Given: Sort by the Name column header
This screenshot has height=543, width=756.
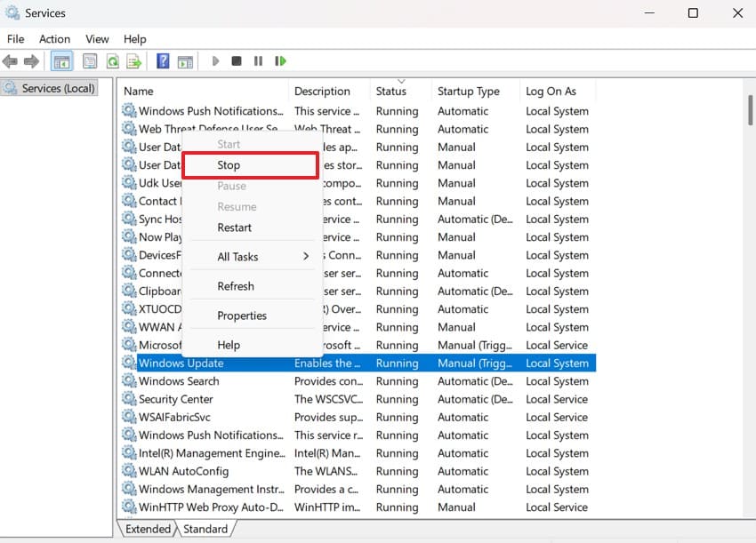Looking at the screenshot, I should click(139, 91).
